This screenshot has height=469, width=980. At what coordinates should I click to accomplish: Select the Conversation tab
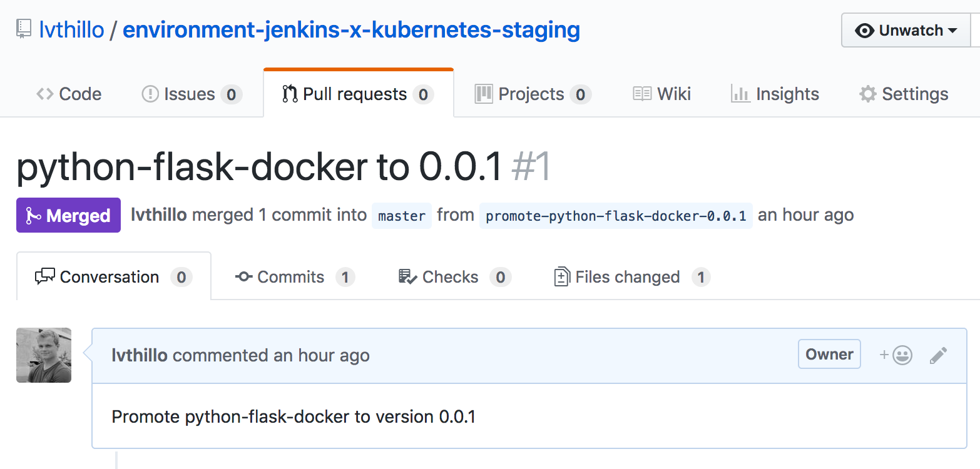point(108,276)
